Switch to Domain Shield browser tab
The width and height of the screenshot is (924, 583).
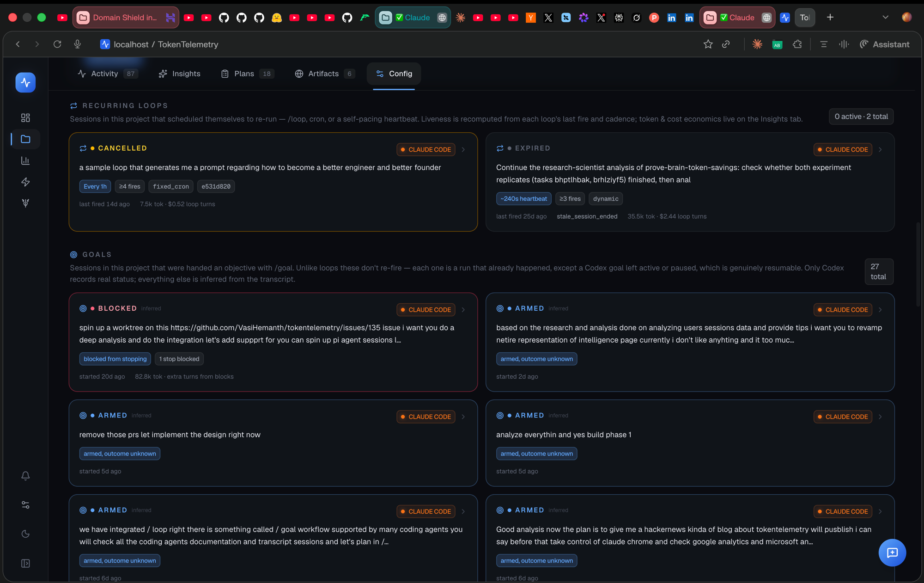pos(126,18)
